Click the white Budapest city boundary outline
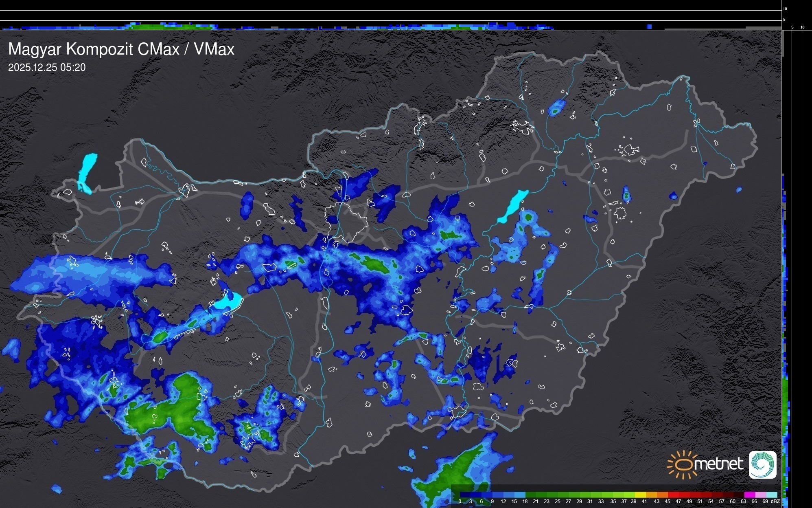The height and width of the screenshot is (508, 812). [x=346, y=222]
